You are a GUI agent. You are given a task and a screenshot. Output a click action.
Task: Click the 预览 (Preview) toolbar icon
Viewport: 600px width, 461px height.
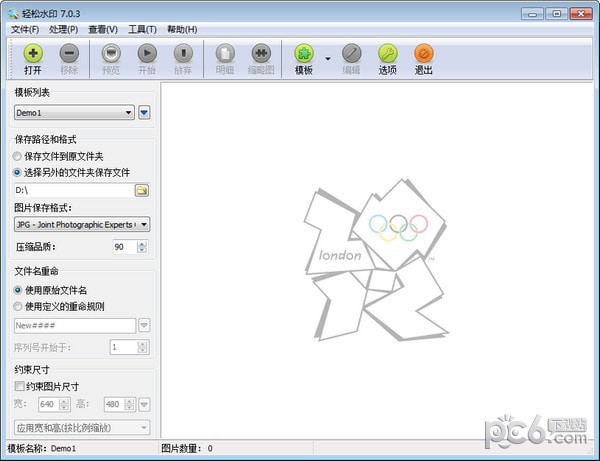(x=111, y=53)
